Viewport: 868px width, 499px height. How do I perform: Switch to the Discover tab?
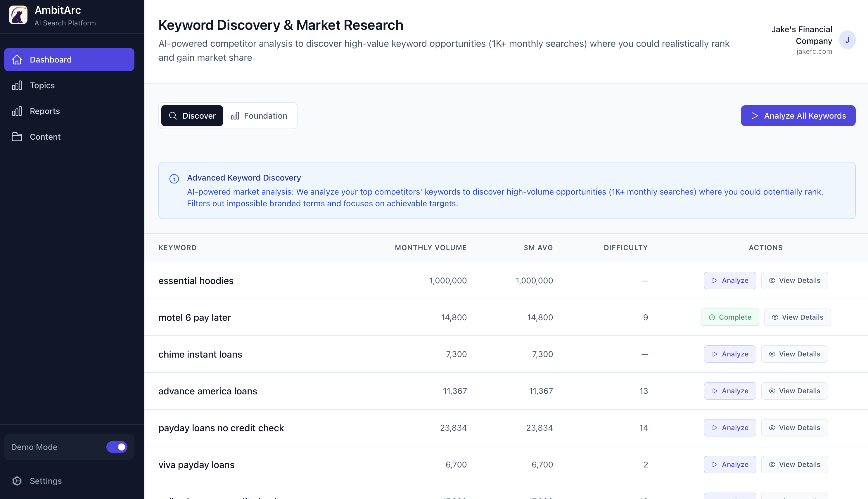[x=192, y=116]
